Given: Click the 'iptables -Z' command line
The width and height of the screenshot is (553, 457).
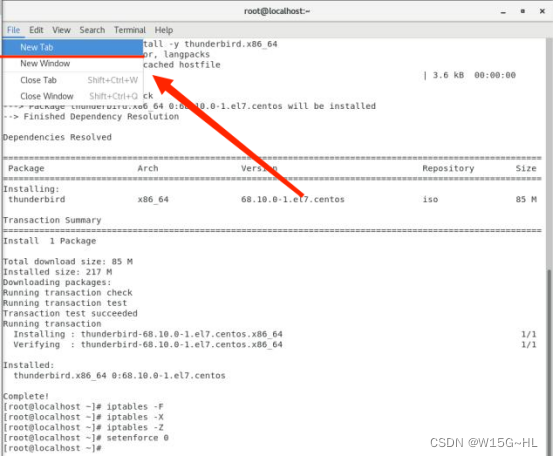Looking at the screenshot, I should (x=84, y=427).
